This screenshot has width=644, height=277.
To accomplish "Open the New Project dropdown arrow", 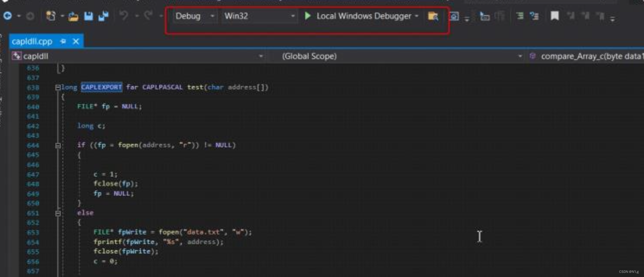I will [62, 16].
